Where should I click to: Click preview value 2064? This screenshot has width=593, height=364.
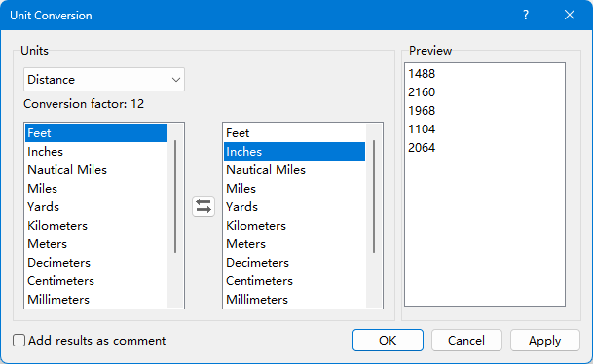click(x=422, y=148)
